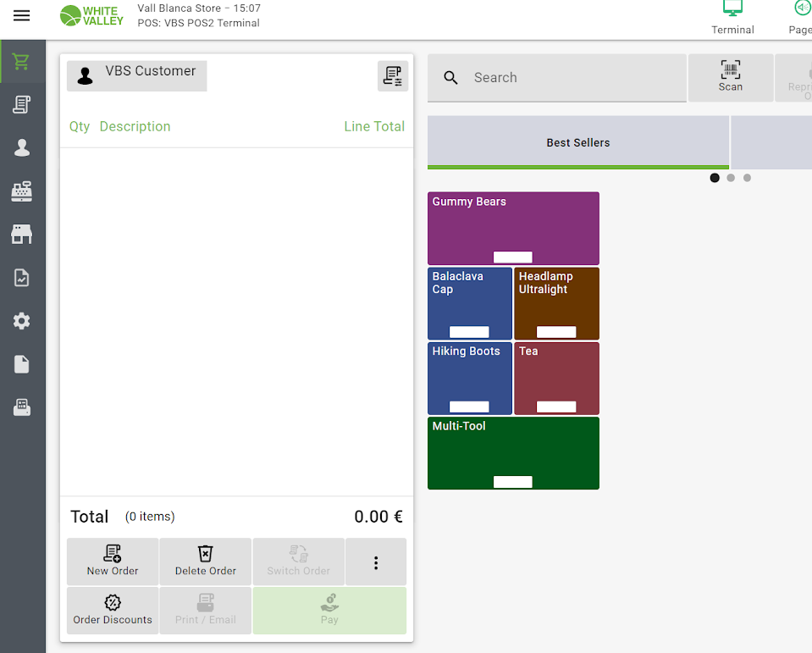Add Balaclava Cap to the order
This screenshot has height=653, width=812.
(470, 303)
